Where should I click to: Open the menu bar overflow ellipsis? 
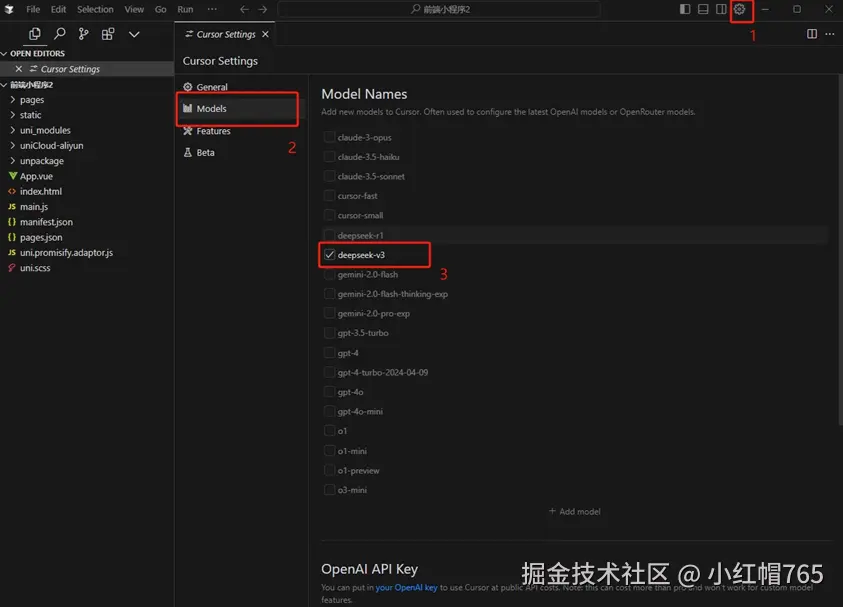pyautogui.click(x=212, y=9)
